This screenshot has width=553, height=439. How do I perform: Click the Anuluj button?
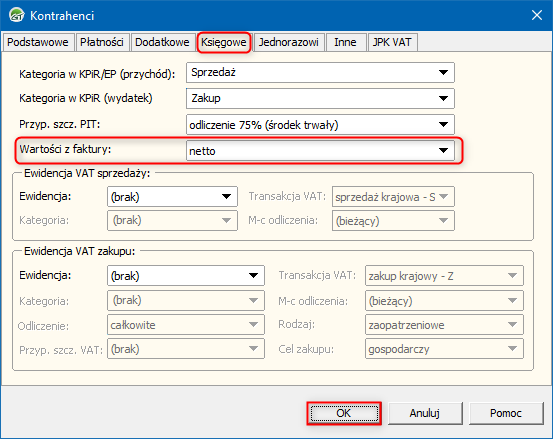point(425,413)
